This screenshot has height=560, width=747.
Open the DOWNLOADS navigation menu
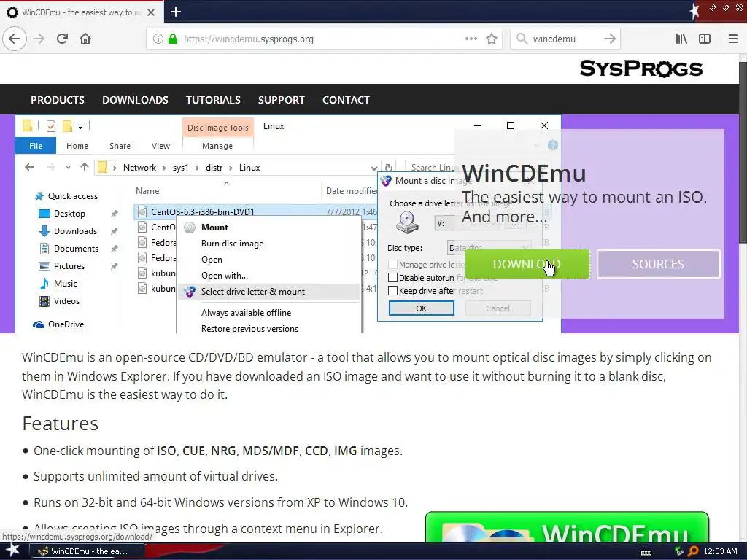pyautogui.click(x=135, y=100)
